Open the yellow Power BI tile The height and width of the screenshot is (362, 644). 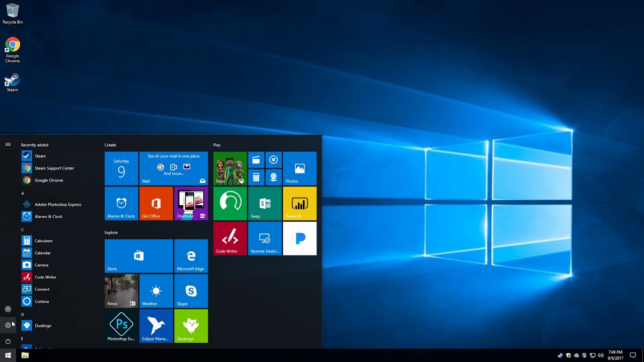pos(300,204)
